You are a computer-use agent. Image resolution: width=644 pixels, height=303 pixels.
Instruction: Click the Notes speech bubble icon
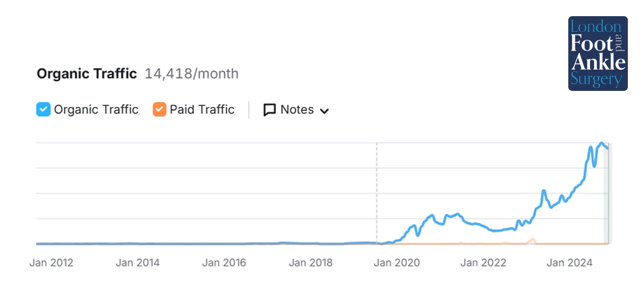pos(270,110)
